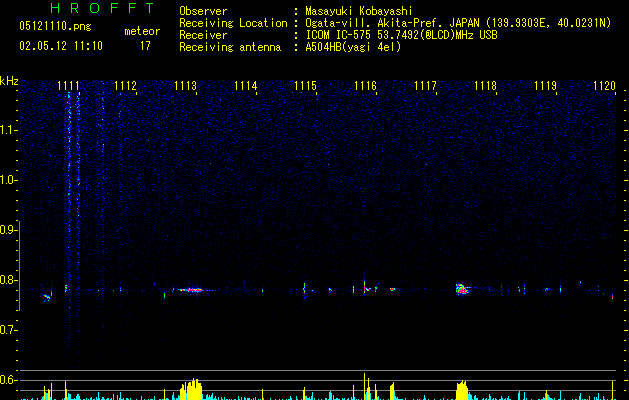
Task: Click the meteor label
Action: tap(142, 31)
